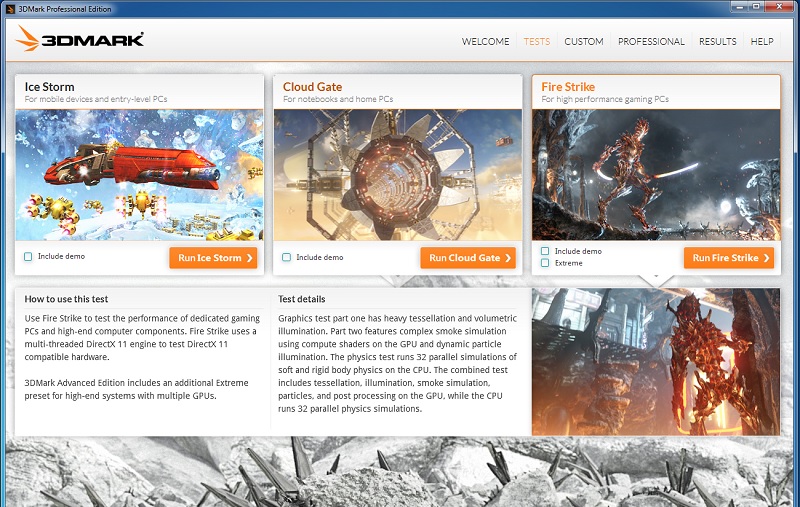Click the Ice Storm card title

pyautogui.click(x=49, y=87)
